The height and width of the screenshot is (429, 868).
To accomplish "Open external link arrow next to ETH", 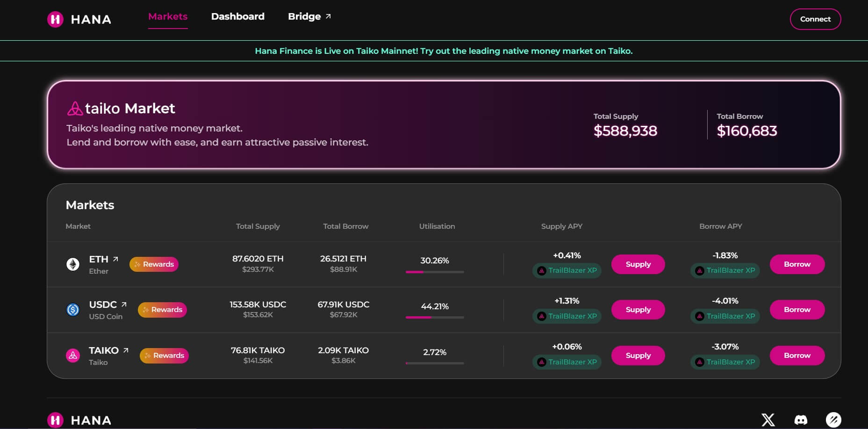I will pyautogui.click(x=115, y=259).
